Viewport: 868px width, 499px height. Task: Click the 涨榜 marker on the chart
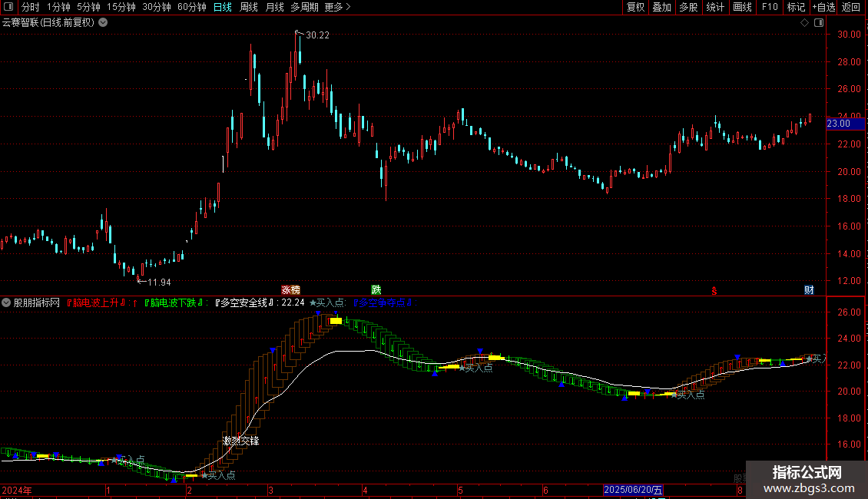[290, 290]
